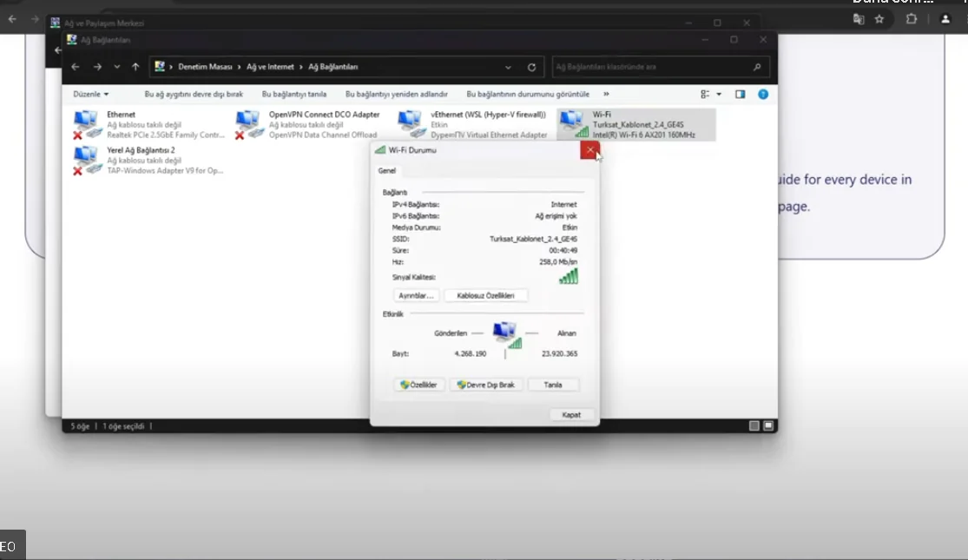Expand the Düzenle dropdown menu

[89, 94]
